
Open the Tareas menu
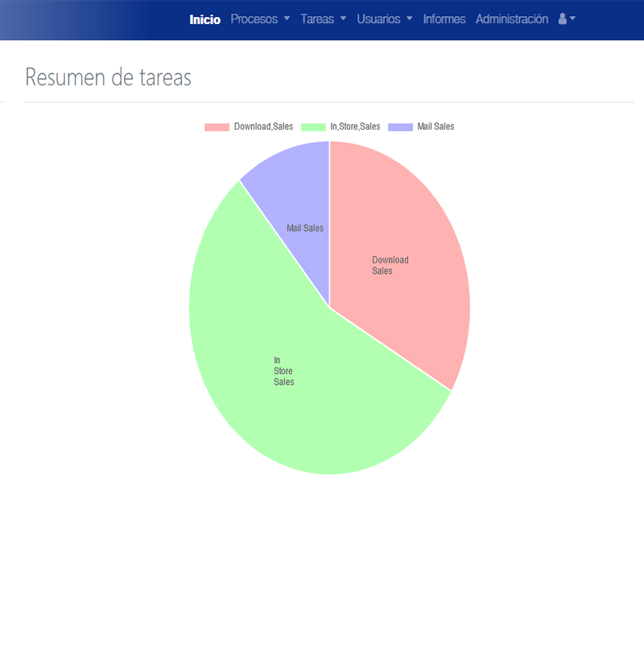pos(317,19)
